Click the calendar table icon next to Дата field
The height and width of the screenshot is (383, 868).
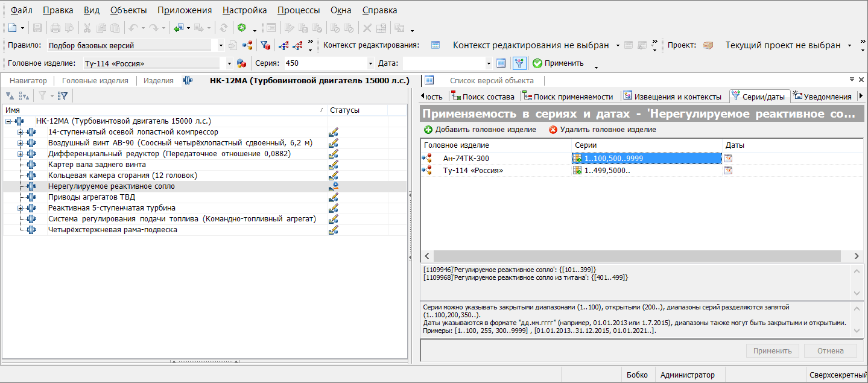[501, 63]
